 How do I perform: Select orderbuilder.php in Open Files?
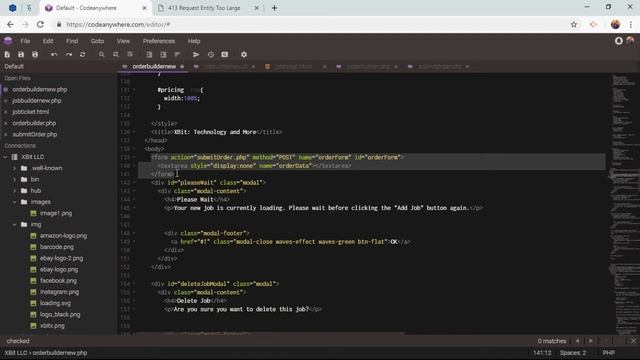34,123
